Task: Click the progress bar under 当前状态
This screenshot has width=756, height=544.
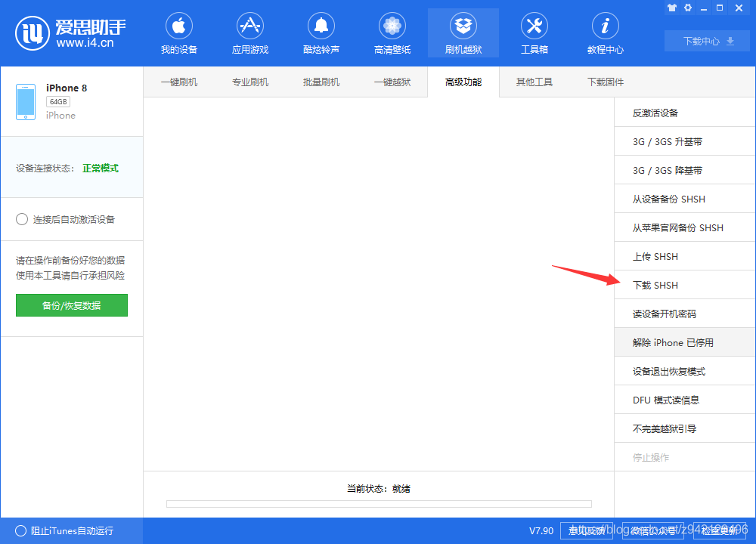Action: [379, 503]
